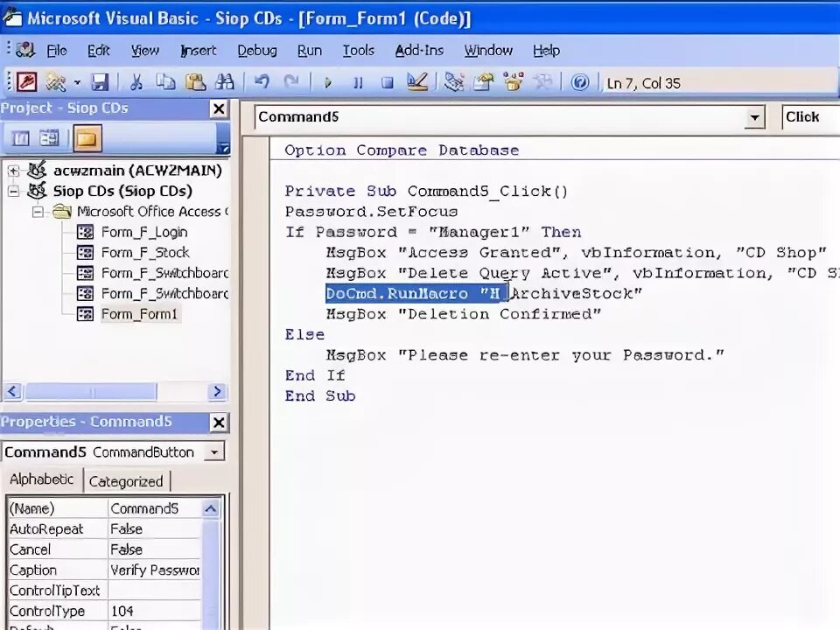Viewport: 840px width, 630px height.
Task: Click the Access icon in the menu bar
Action: tap(25, 51)
